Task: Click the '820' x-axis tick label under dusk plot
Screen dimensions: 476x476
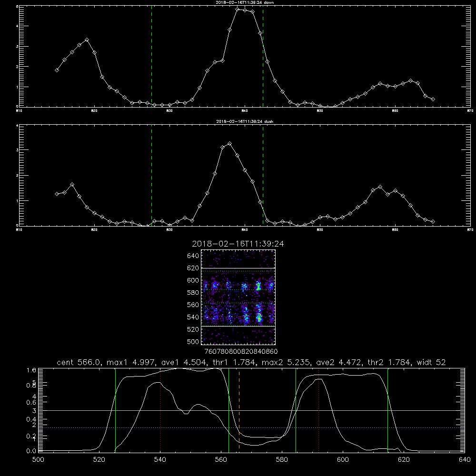Action: tap(94, 230)
